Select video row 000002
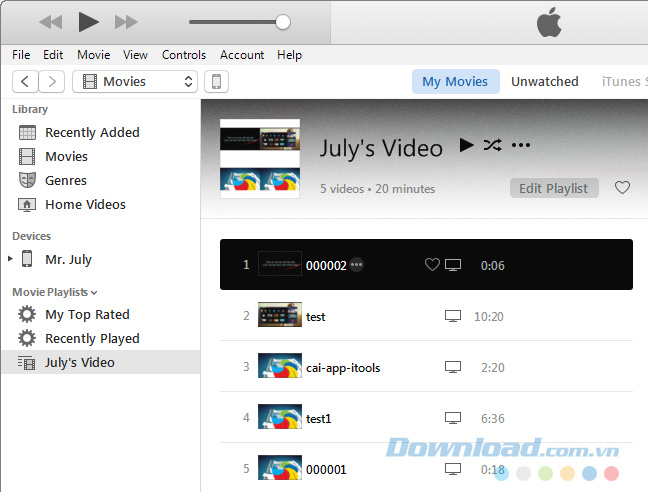This screenshot has height=492, width=648. (426, 264)
